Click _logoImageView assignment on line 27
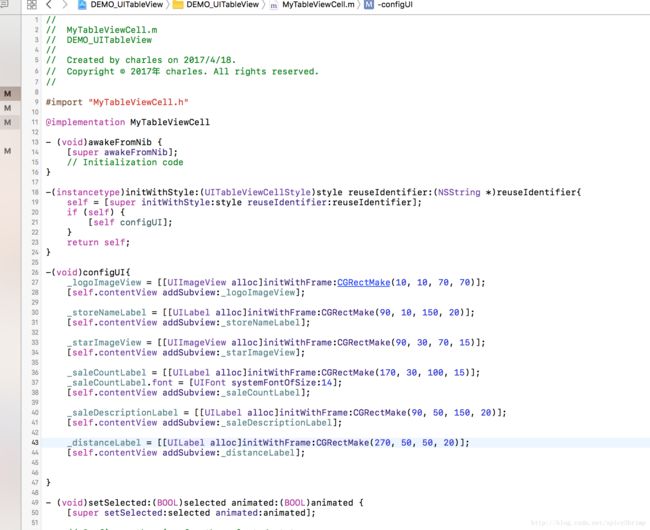 (x=104, y=283)
